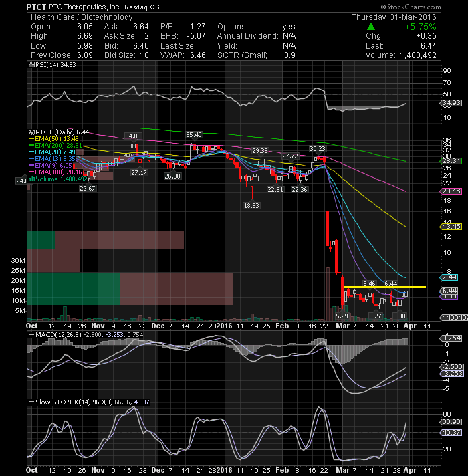
Task: Click the Bid Size value 10
Action: 144,55
